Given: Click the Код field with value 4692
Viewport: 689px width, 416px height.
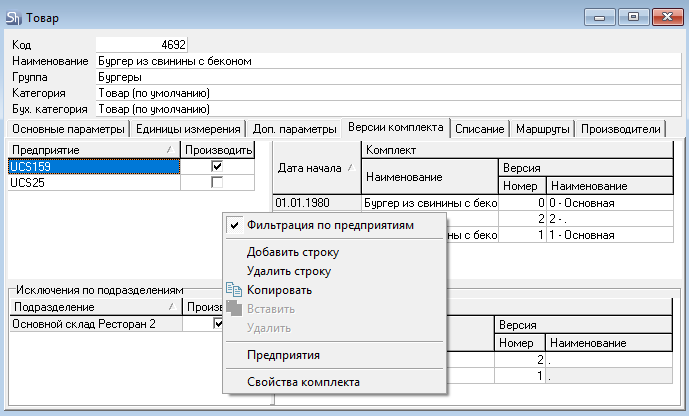Looking at the screenshot, I should (x=141, y=45).
